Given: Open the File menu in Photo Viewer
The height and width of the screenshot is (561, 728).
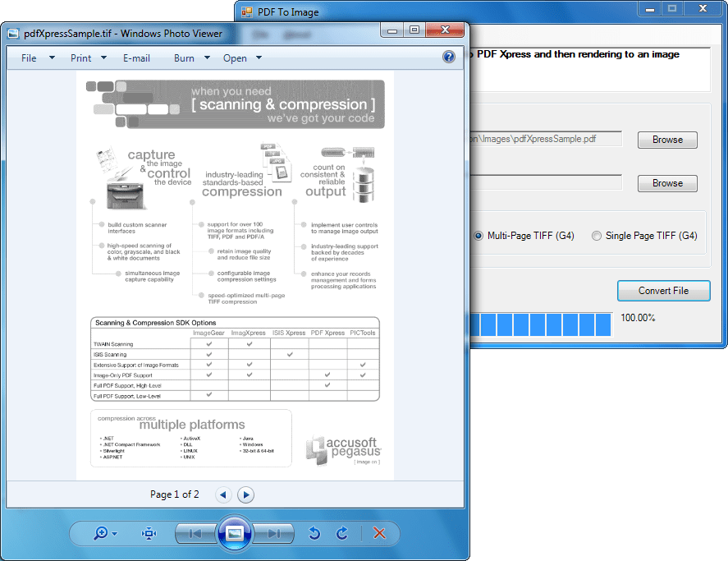Looking at the screenshot, I should pos(29,58).
